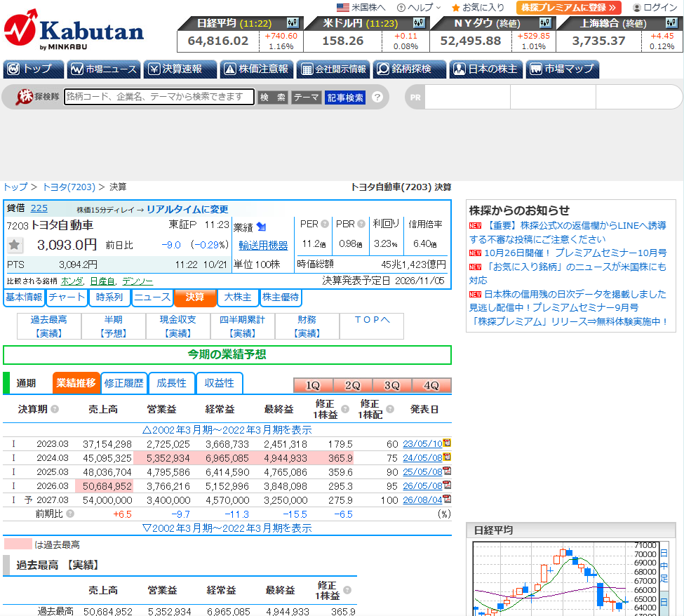Open the 市場ニュース menu
The width and height of the screenshot is (684, 616).
104,69
